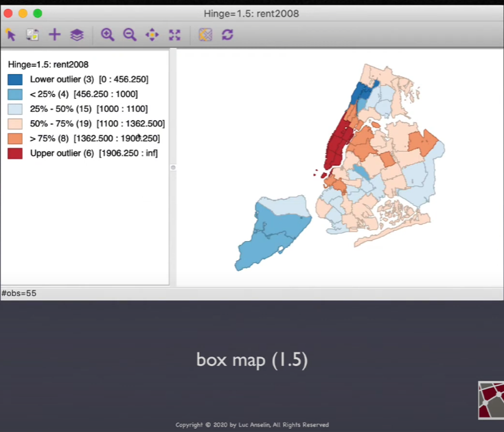This screenshot has height=432, width=504.
Task: Select the arrow selection tool
Action: pyautogui.click(x=11, y=34)
